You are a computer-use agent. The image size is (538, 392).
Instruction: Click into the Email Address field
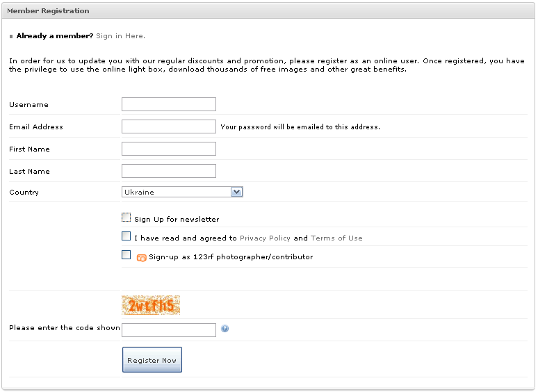(169, 126)
